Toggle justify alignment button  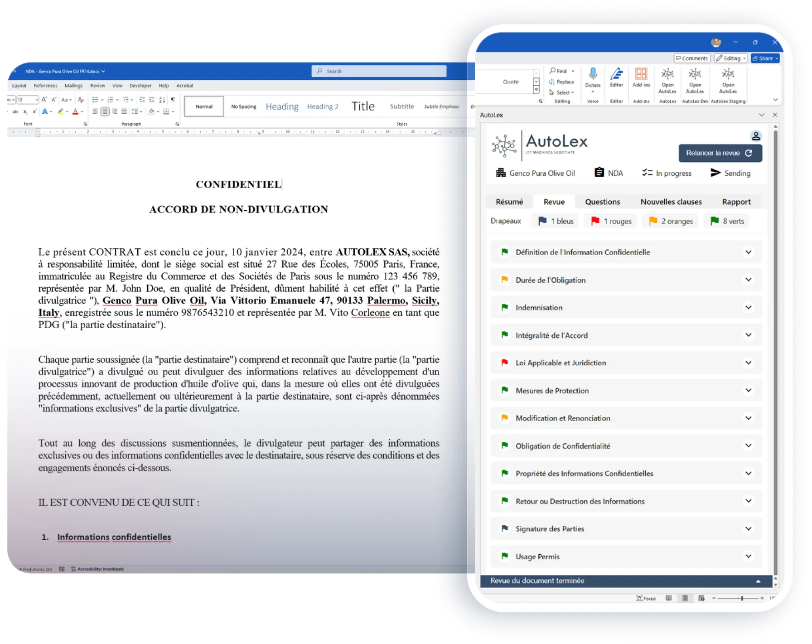pyautogui.click(x=124, y=111)
